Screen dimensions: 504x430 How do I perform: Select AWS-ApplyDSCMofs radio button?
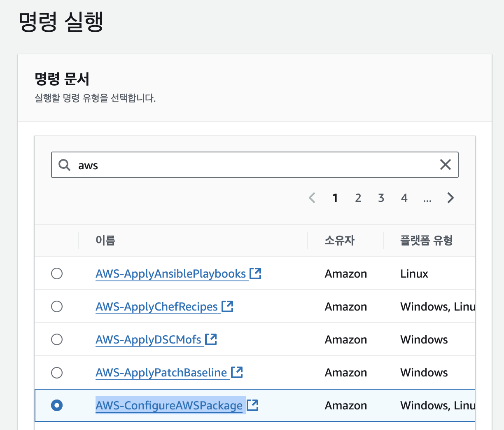pyautogui.click(x=57, y=339)
